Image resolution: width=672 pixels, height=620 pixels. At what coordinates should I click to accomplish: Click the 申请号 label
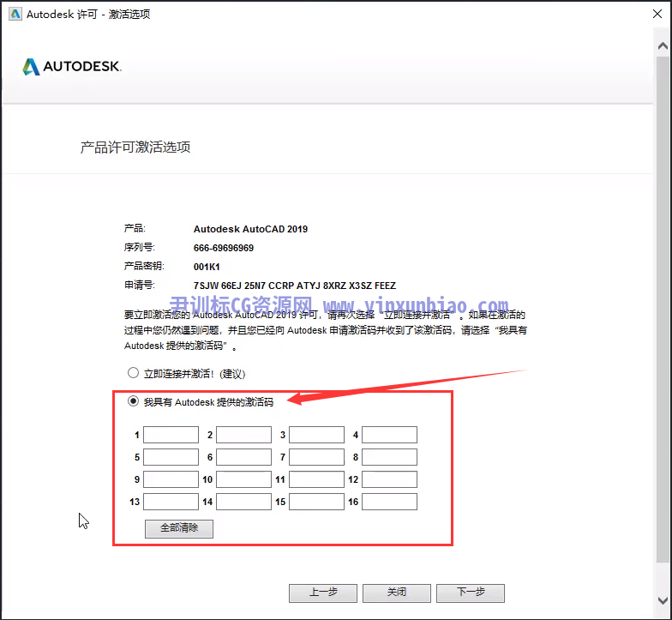(x=140, y=285)
